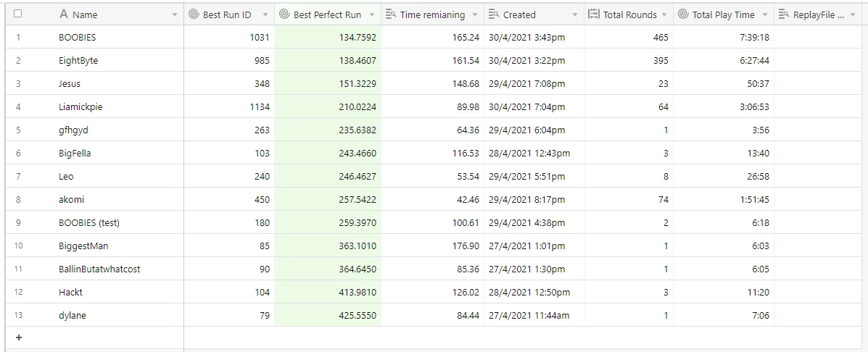Select Time remaining cell 42.46
Image resolution: width=868 pixels, height=352 pixels.
tap(432, 199)
